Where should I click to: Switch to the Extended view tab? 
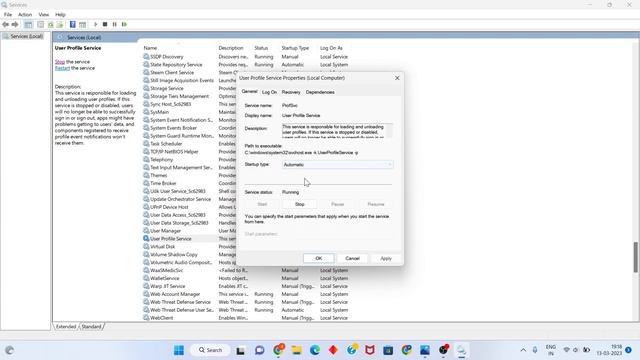click(66, 327)
